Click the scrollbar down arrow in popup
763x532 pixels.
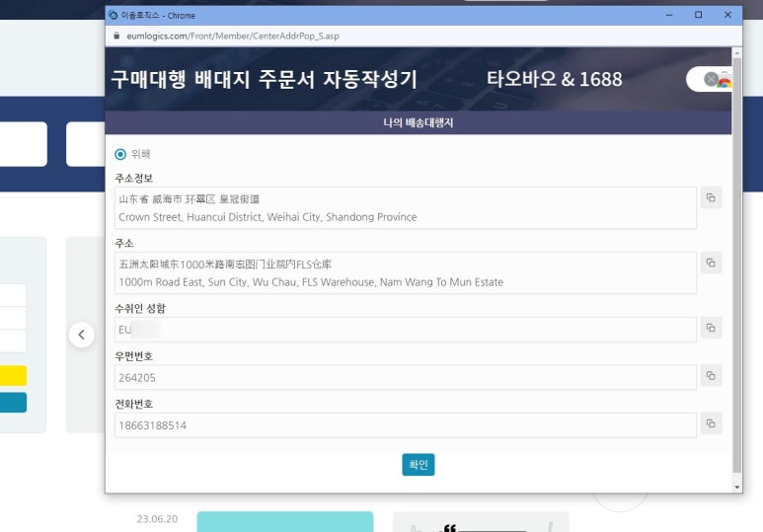click(x=736, y=487)
